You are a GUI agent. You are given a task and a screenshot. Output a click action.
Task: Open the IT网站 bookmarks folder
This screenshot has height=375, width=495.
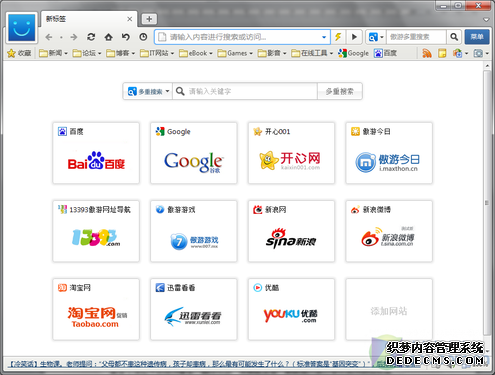click(157, 53)
